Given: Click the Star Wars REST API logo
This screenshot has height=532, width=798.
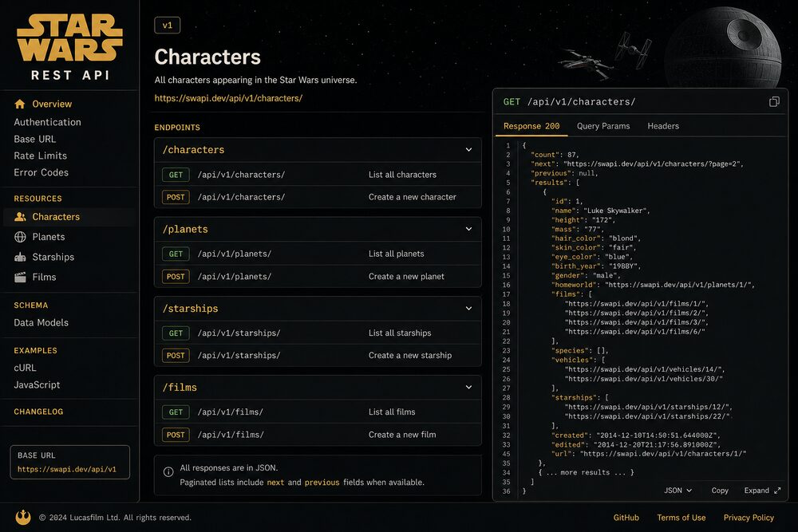Looking at the screenshot, I should coord(69,47).
